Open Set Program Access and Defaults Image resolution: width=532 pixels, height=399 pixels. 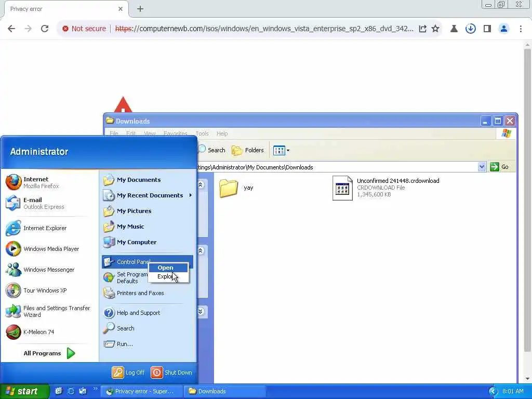pos(126,277)
